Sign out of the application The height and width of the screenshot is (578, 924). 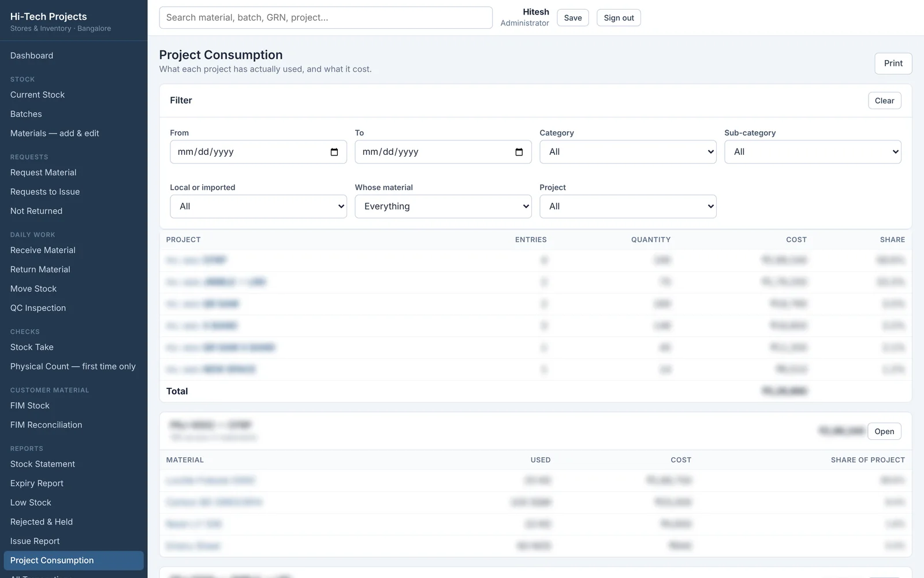(619, 18)
